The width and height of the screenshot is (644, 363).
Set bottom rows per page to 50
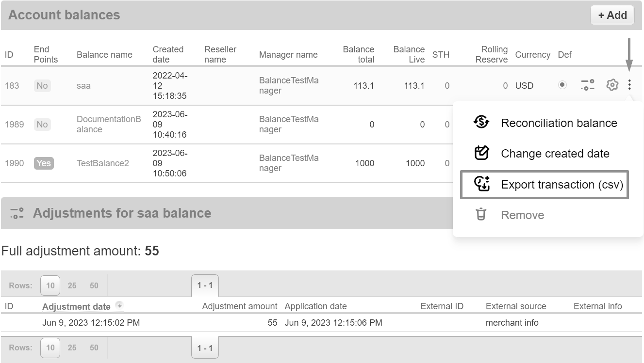click(94, 347)
